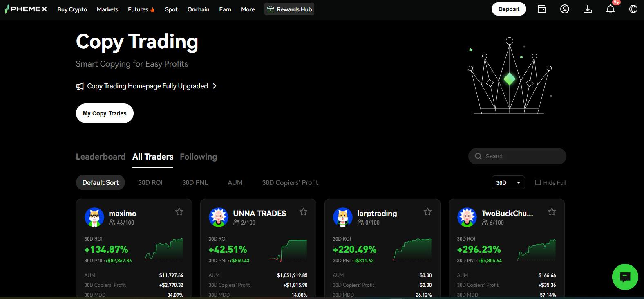Open the Earn menu

click(x=225, y=9)
